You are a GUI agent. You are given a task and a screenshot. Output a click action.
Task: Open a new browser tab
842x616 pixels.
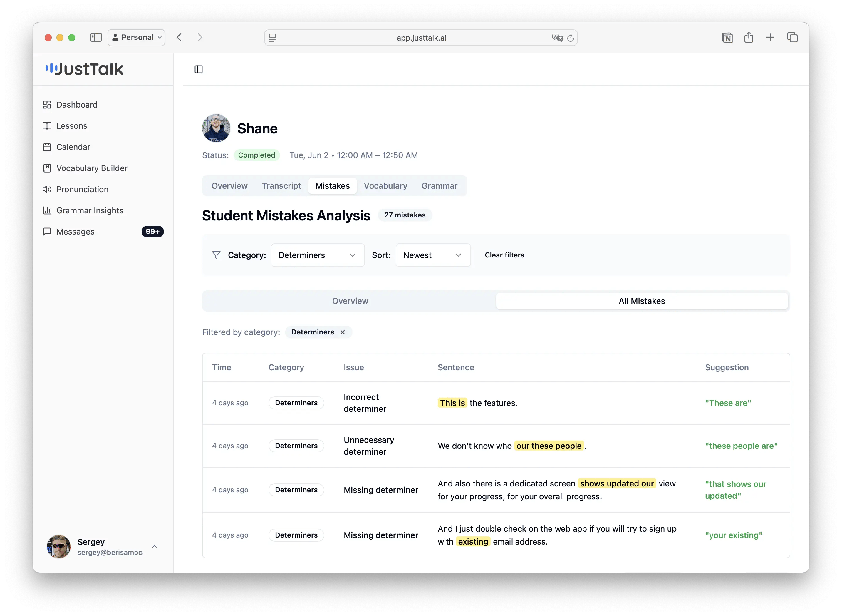tap(770, 37)
